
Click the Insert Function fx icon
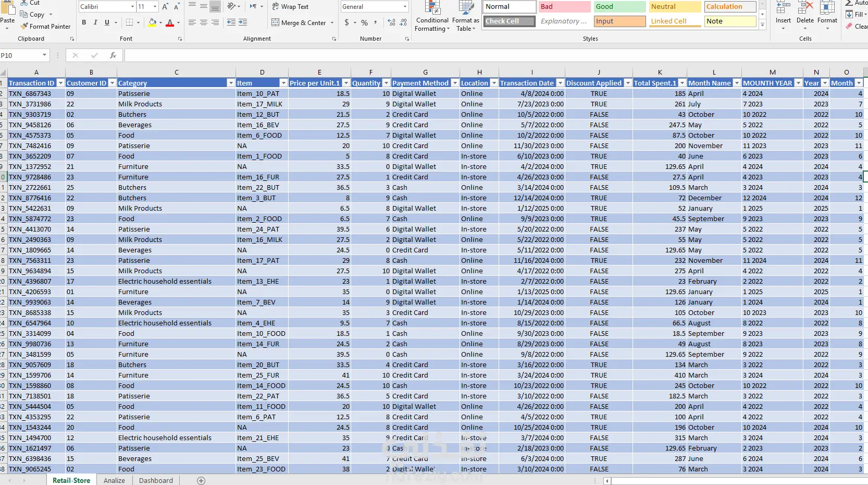click(x=113, y=55)
